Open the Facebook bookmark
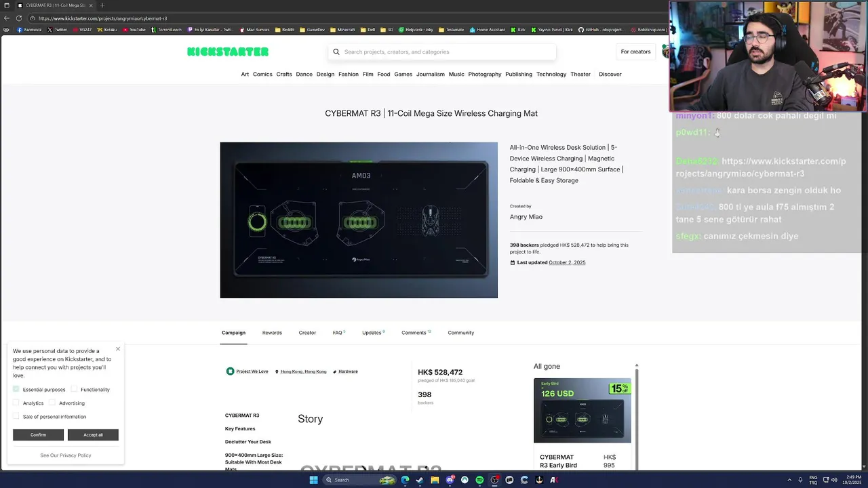The width and height of the screenshot is (868, 488). coord(29,30)
